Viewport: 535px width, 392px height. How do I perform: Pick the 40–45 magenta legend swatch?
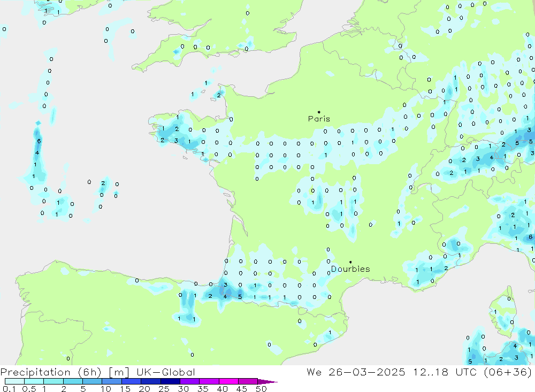(228, 381)
